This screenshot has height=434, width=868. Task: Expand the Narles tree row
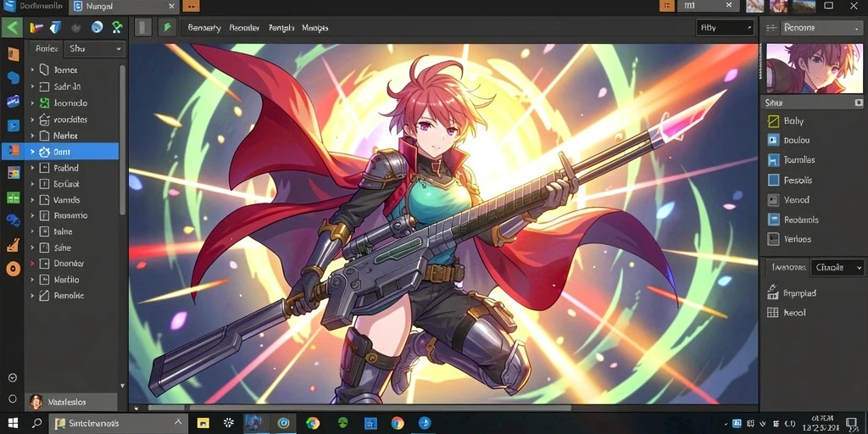(32, 136)
